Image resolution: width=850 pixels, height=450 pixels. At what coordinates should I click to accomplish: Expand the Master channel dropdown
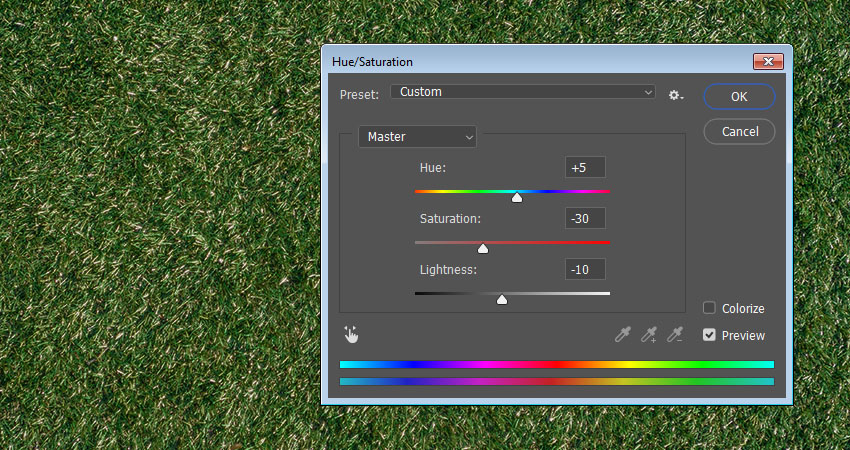(x=417, y=137)
